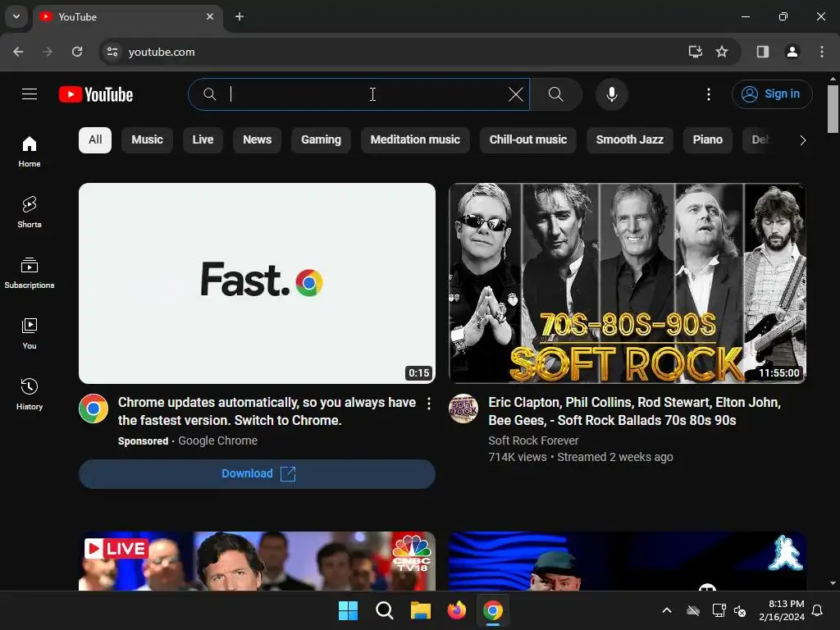Open the tab search dropdown
Screen dimensions: 840x630
[16, 16]
